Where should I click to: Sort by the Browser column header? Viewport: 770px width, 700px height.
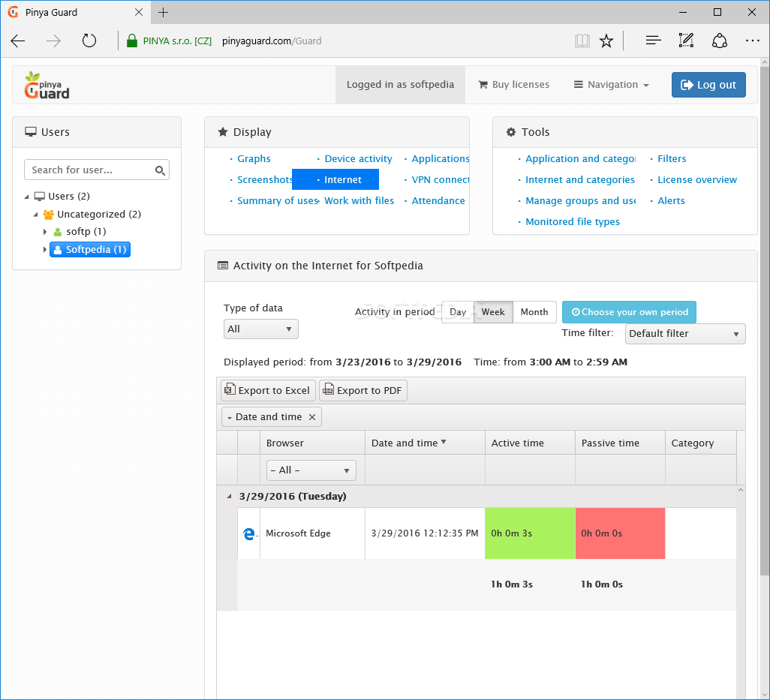(x=312, y=443)
